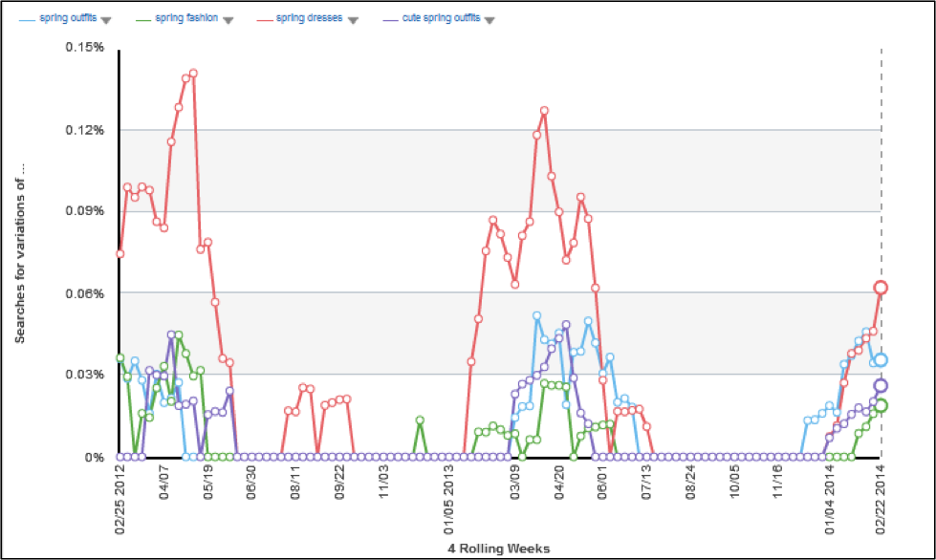Open the spring dresses dropdown arrow
The width and height of the screenshot is (936, 560).
coord(353,20)
